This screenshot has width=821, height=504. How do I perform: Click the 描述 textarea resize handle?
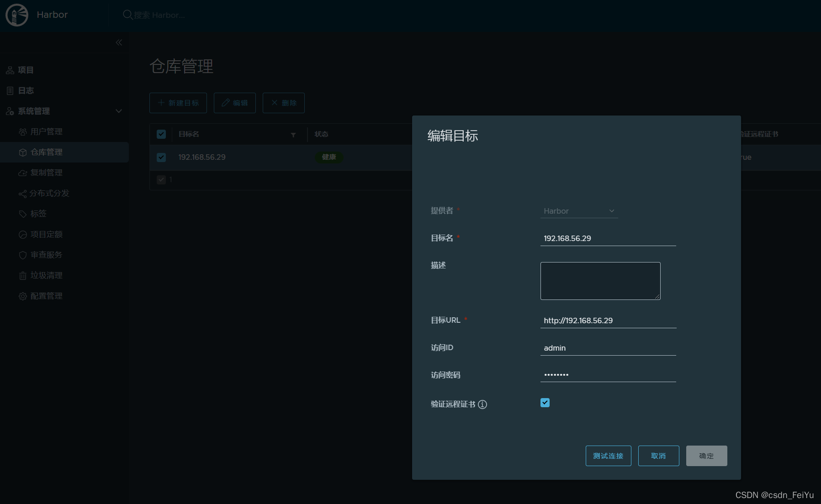657,297
